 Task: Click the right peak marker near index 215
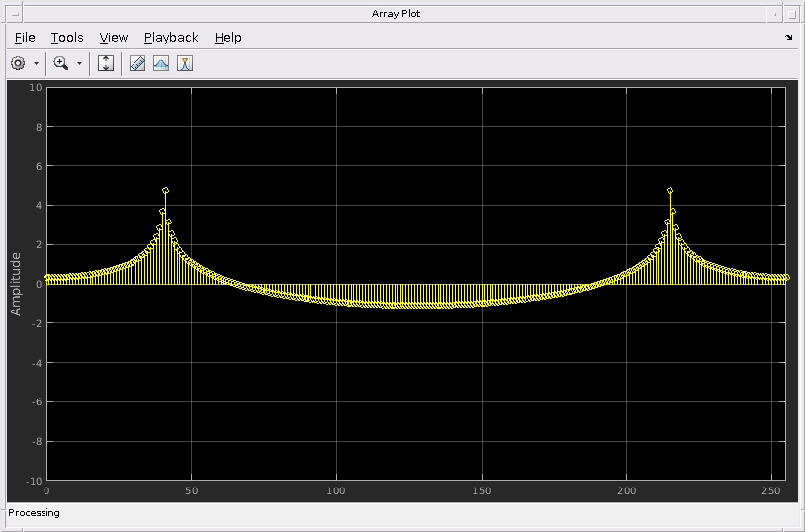pos(670,190)
